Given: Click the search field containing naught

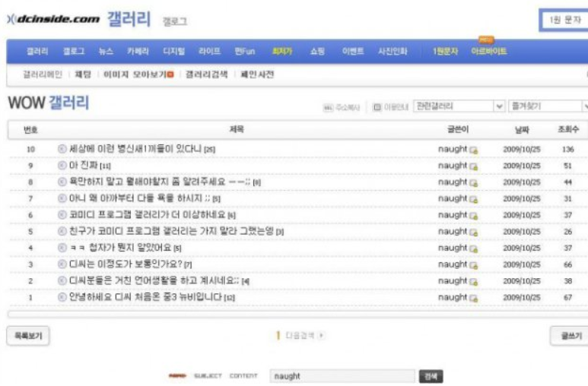Looking at the screenshot, I should (342, 376).
